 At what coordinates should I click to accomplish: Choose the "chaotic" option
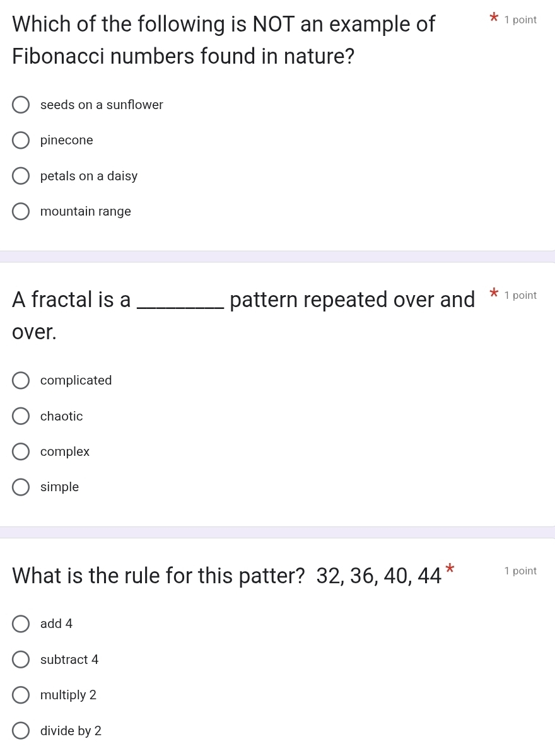click(21, 416)
